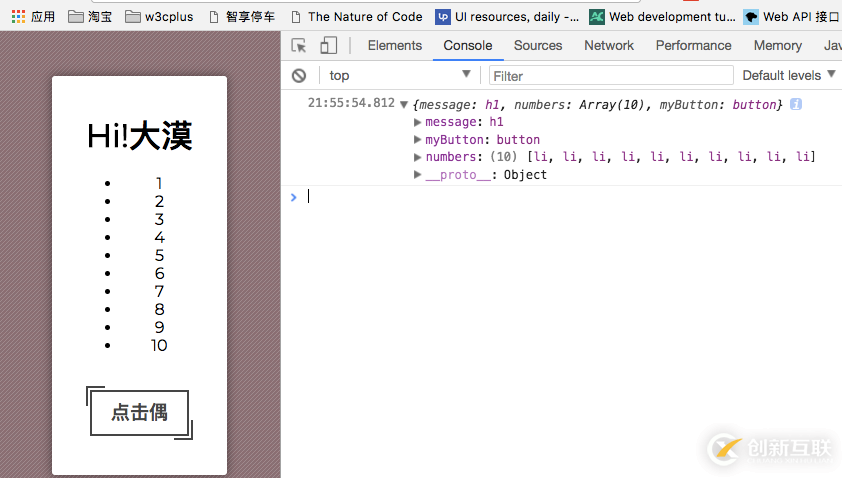This screenshot has width=842, height=478.
Task: Open the Default levels dropdown
Action: 789,76
